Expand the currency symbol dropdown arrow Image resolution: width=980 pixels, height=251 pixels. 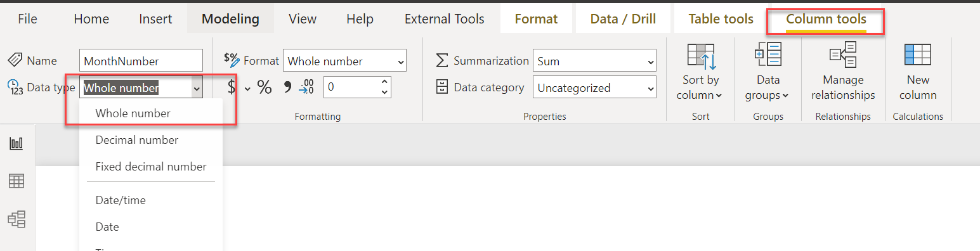tap(247, 88)
